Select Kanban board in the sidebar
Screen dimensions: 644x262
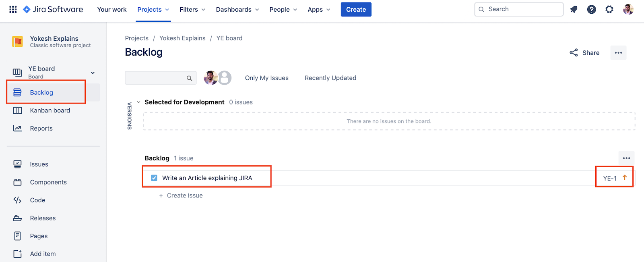(50, 110)
